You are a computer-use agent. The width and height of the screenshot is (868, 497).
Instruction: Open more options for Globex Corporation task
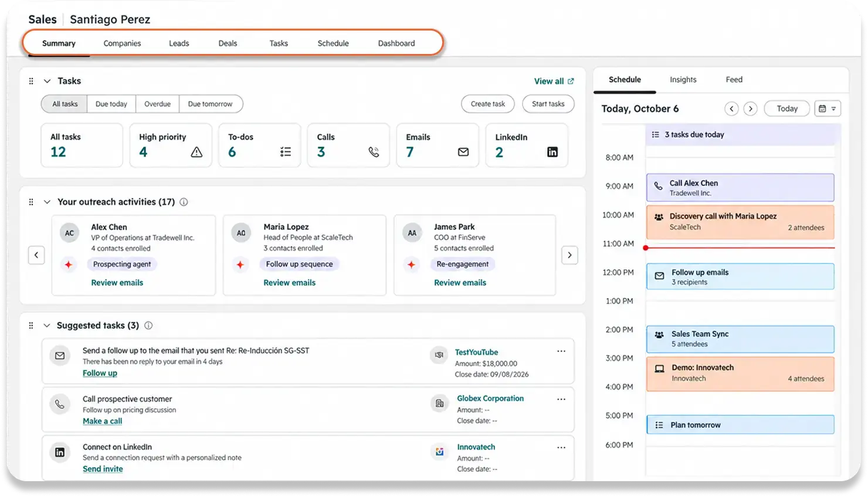[x=561, y=399]
